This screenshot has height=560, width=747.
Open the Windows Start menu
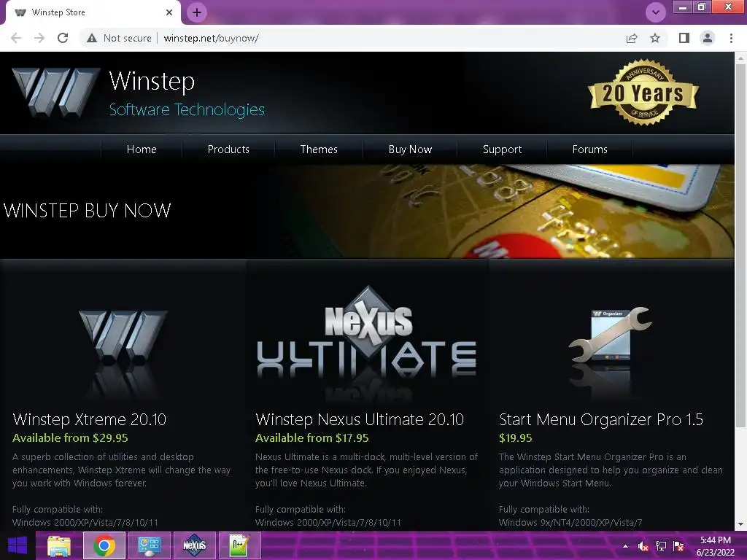click(18, 545)
